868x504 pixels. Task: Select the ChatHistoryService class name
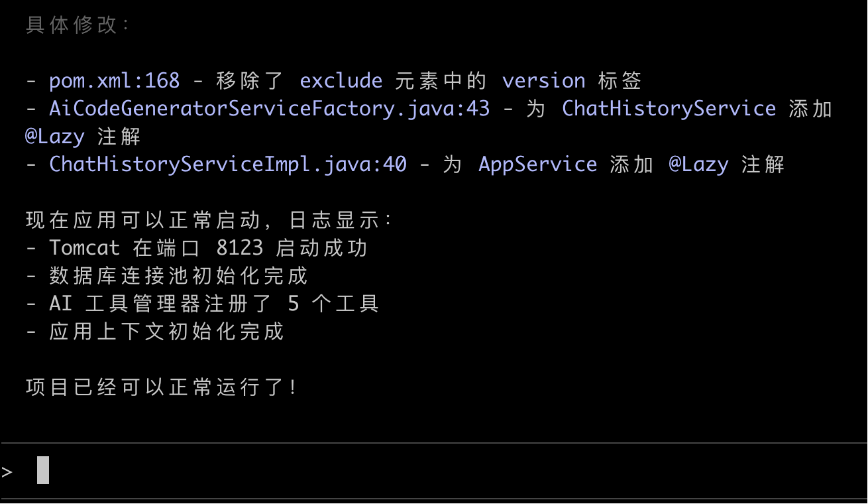click(x=669, y=109)
